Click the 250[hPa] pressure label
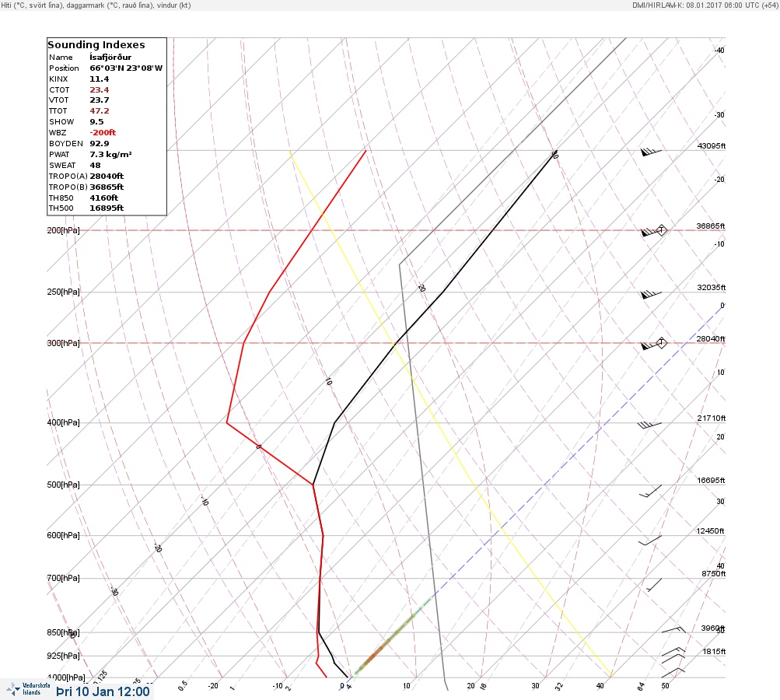The width and height of the screenshot is (780, 700). [x=63, y=292]
